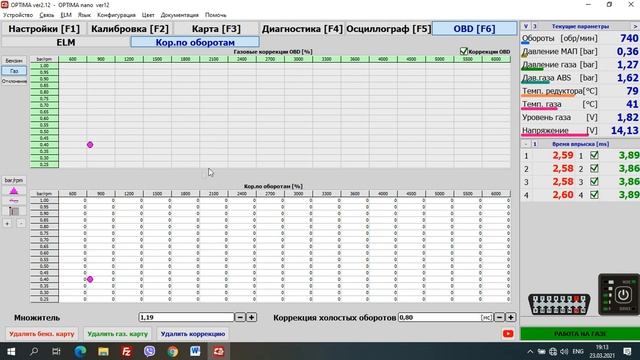Switch to the Калибровка [F2] tab

(x=130, y=29)
